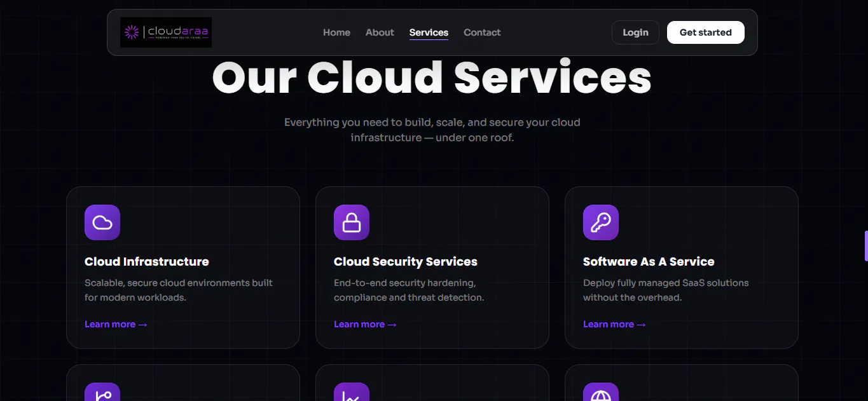This screenshot has width=868, height=401.
Task: Click the Software As A Service key icon
Action: pos(601,222)
